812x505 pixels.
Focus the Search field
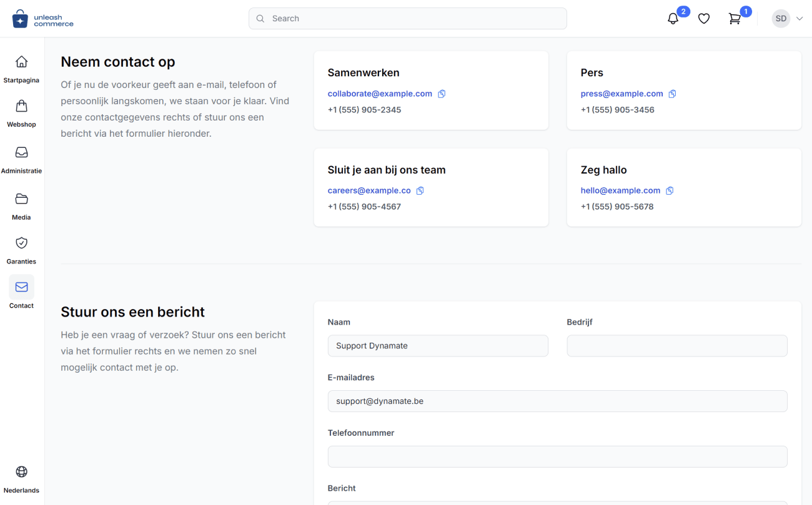tap(408, 19)
